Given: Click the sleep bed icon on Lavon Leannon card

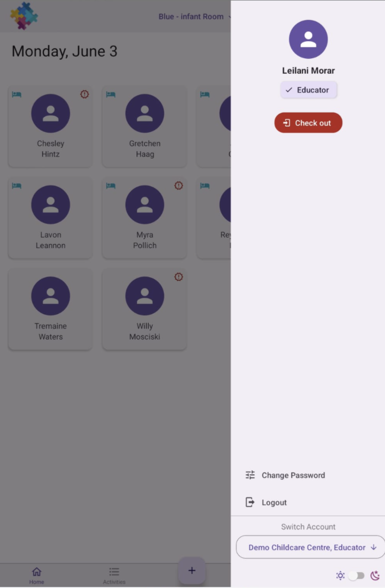Looking at the screenshot, I should coord(17,185).
